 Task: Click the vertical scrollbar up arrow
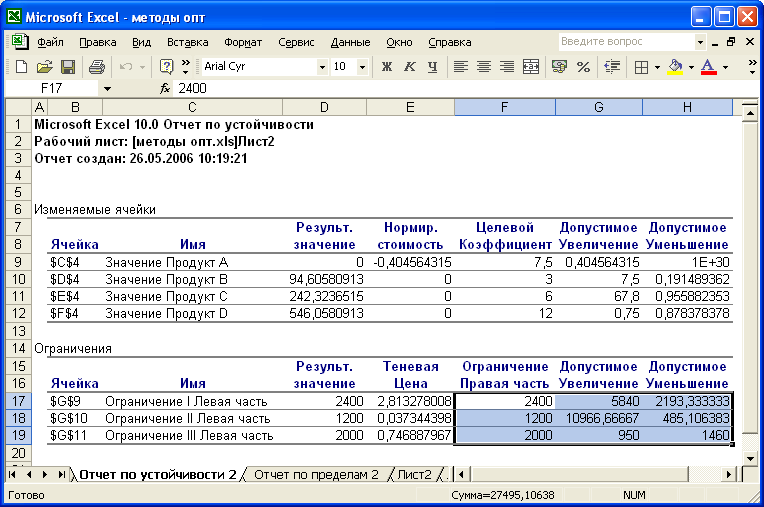click(750, 113)
